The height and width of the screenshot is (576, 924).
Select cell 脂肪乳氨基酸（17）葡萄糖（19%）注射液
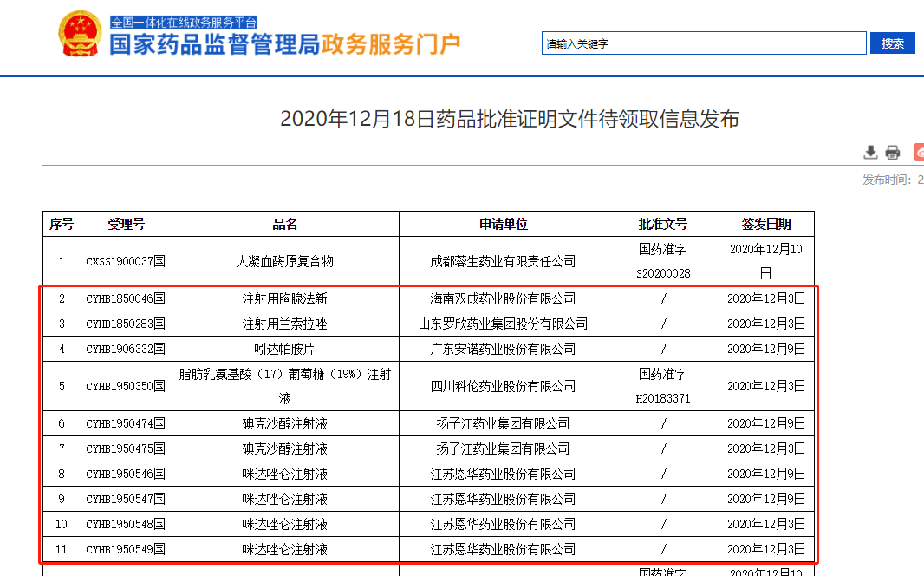click(x=285, y=386)
